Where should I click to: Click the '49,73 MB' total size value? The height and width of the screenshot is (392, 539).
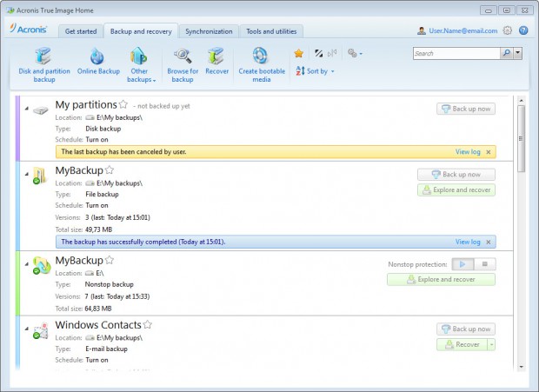pyautogui.click(x=98, y=229)
